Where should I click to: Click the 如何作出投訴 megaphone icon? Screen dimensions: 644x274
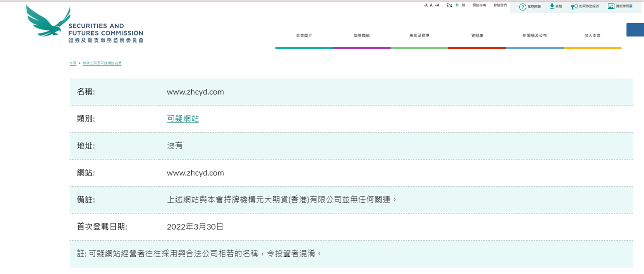point(574,6)
